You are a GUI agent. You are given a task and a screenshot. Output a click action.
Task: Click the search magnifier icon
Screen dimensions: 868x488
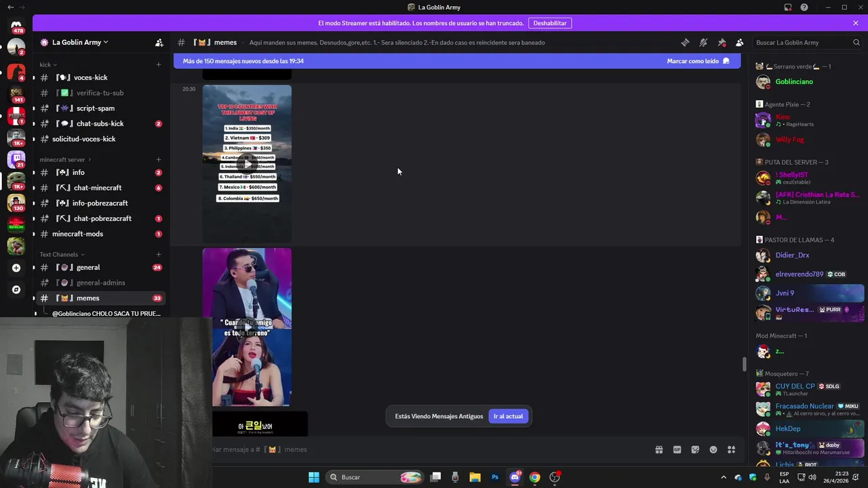(856, 42)
